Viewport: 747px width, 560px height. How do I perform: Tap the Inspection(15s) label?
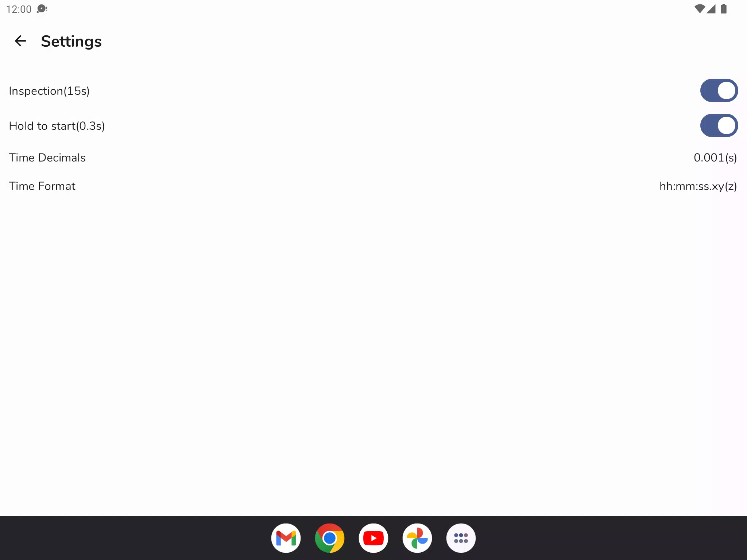(49, 91)
